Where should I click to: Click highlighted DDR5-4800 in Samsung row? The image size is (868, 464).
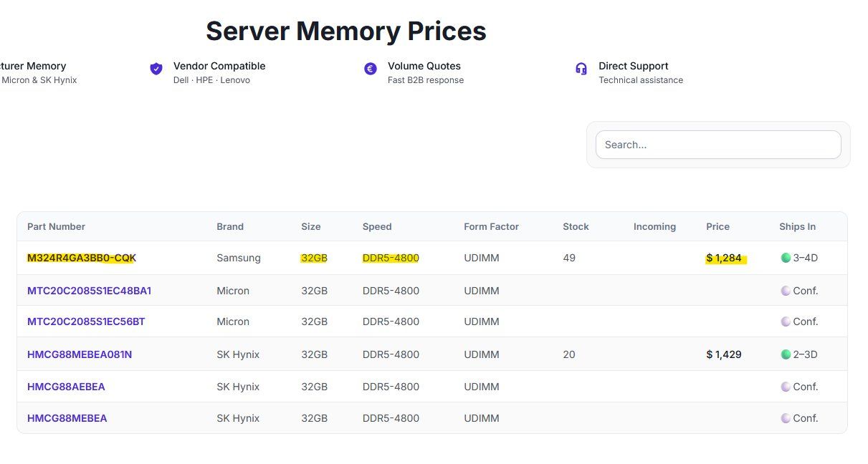(391, 258)
